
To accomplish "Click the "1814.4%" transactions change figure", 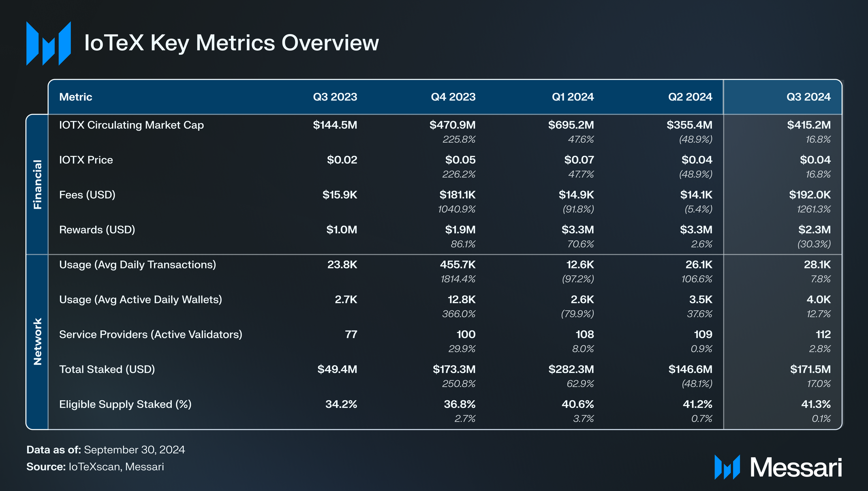I will [458, 279].
